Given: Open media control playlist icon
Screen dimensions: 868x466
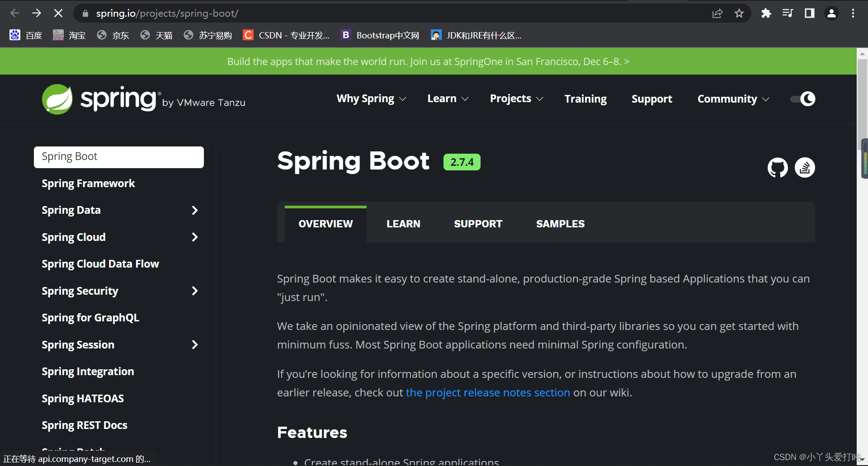Looking at the screenshot, I should (x=788, y=13).
